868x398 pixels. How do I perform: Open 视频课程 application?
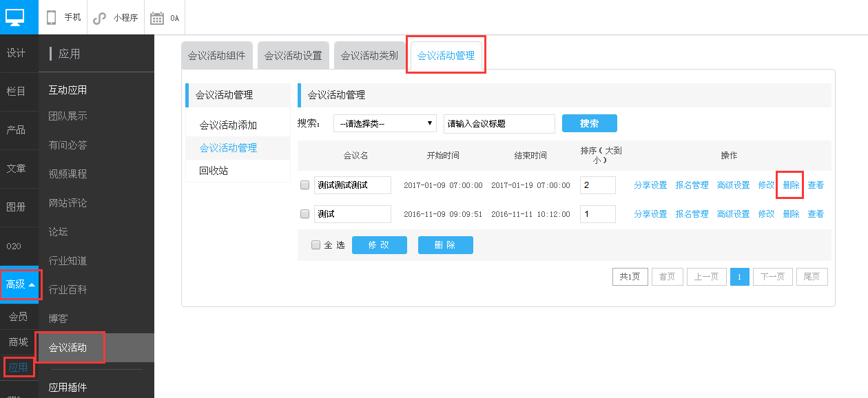click(68, 174)
